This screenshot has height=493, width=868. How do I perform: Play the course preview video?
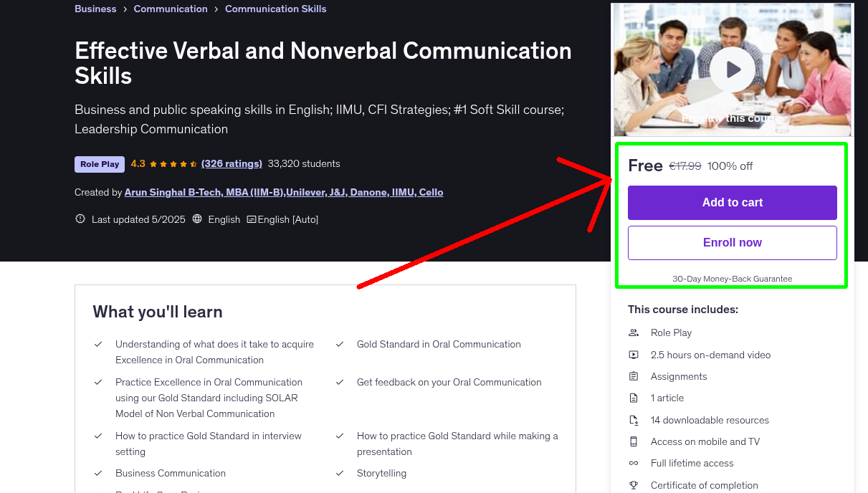click(732, 69)
